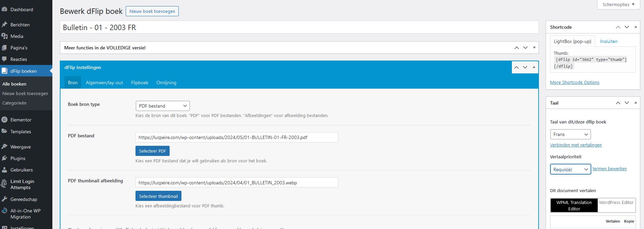The image size is (644, 229).
Task: Click the Dashboard icon in sidebar
Action: point(4,9)
